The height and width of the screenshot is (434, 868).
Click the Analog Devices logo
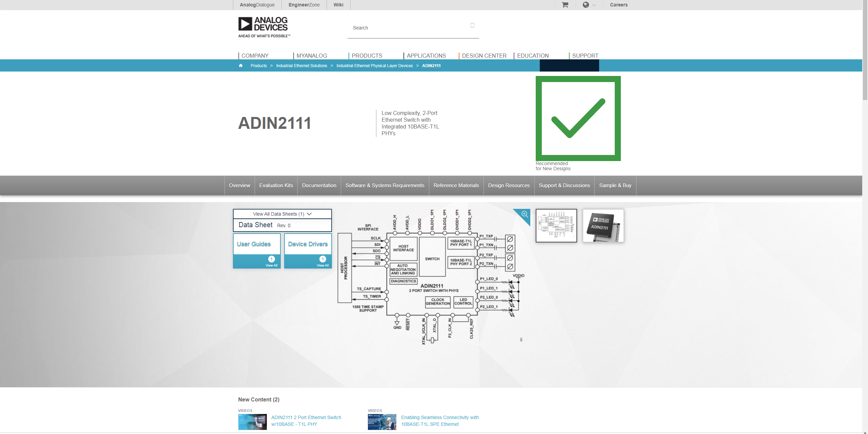point(264,27)
